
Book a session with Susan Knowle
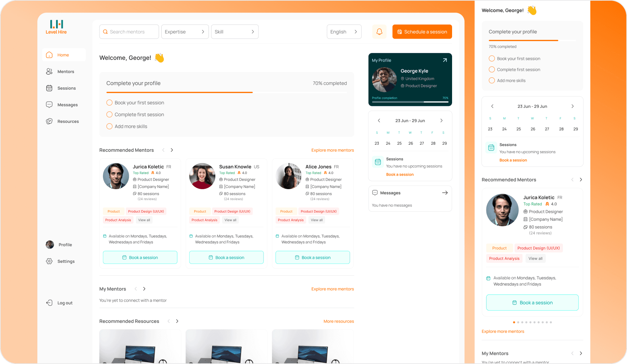tap(226, 257)
